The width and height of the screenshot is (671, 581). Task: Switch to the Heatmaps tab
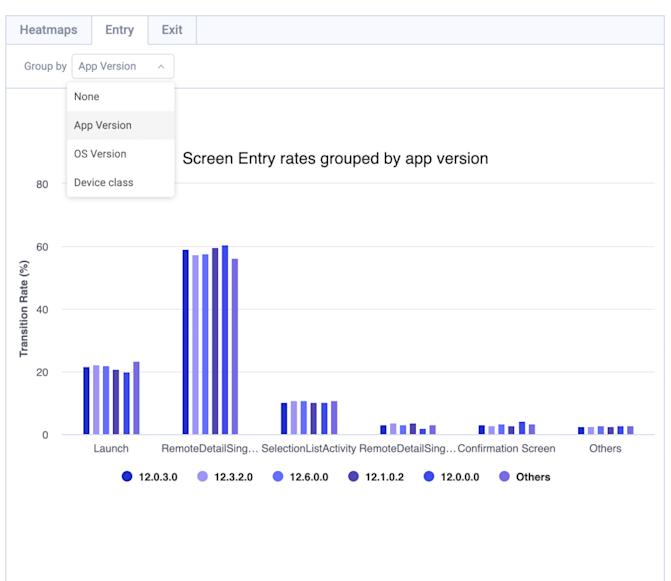48,30
